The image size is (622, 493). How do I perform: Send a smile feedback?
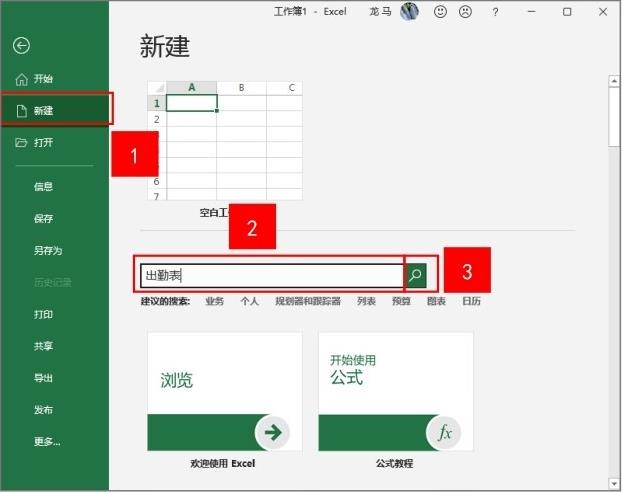[440, 12]
